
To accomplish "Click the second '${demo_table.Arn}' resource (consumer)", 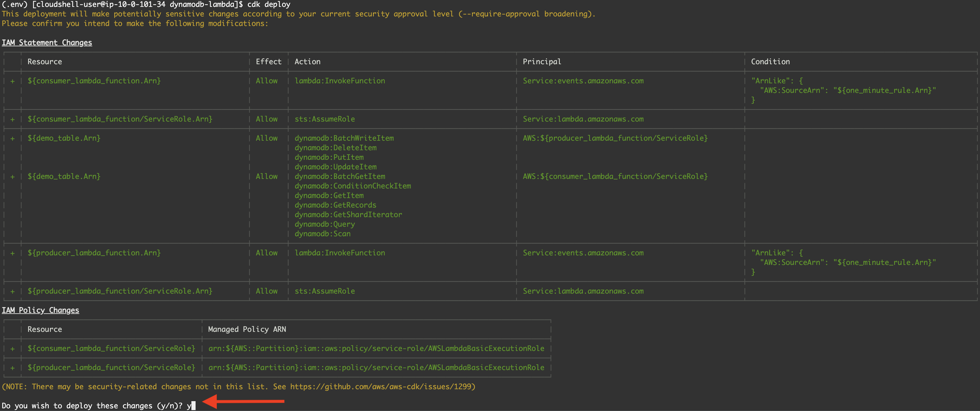I will [64, 177].
